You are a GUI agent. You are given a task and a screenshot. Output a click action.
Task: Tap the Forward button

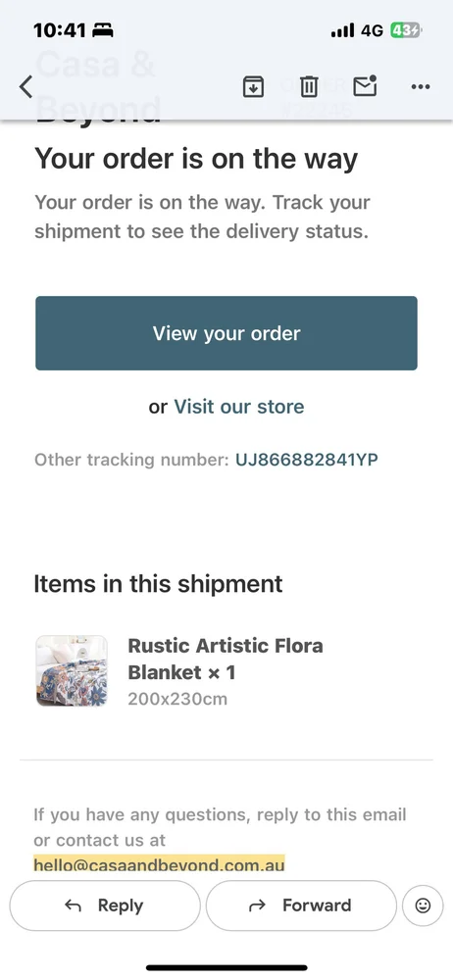click(x=301, y=906)
